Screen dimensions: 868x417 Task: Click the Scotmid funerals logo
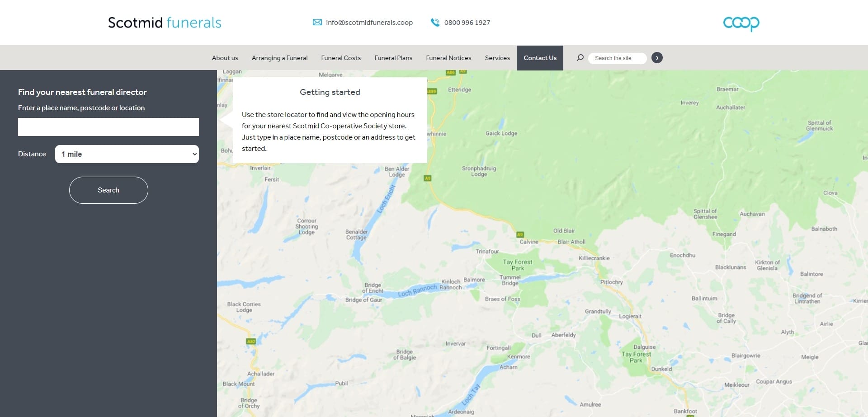(164, 22)
